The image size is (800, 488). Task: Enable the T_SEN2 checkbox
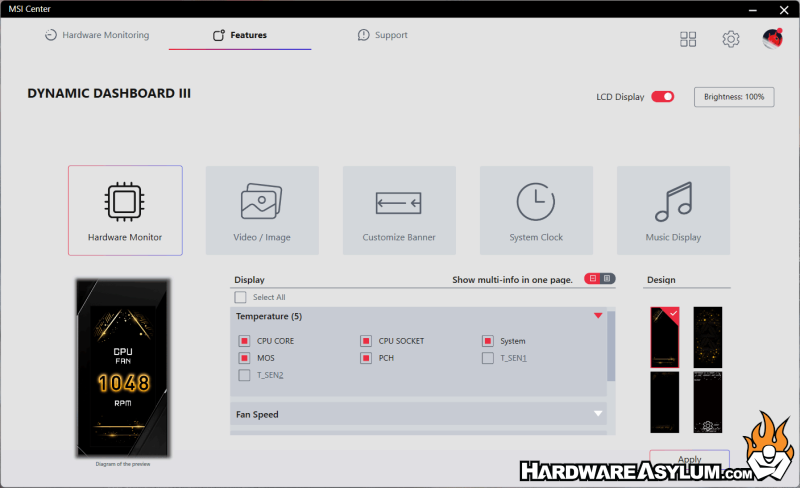click(244, 375)
